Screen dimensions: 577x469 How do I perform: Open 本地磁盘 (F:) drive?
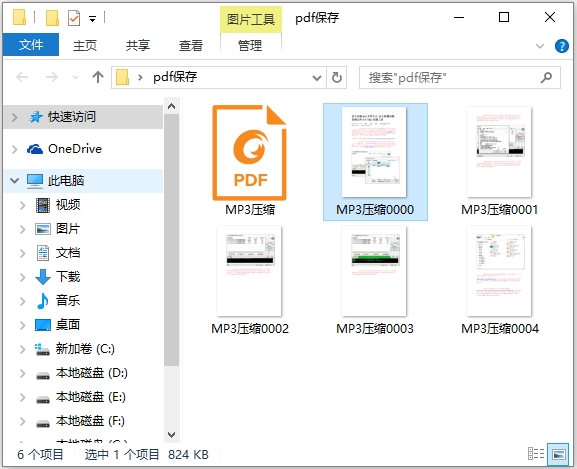coord(90,421)
